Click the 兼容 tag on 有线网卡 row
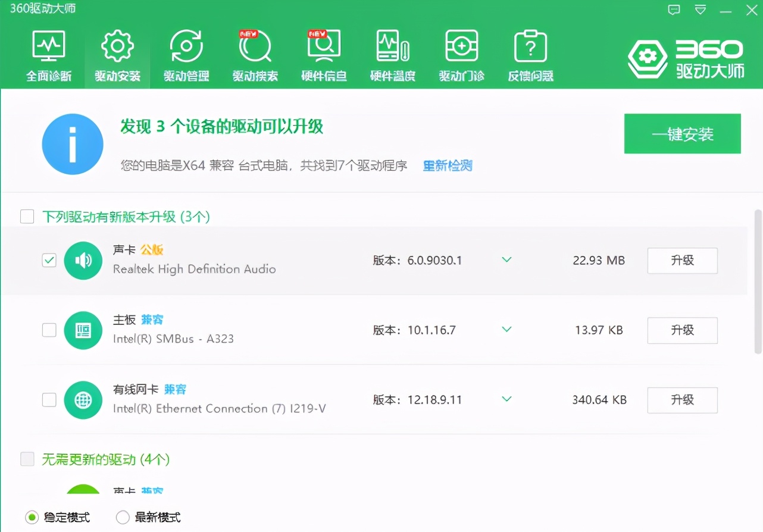This screenshot has height=532, width=763. (175, 390)
